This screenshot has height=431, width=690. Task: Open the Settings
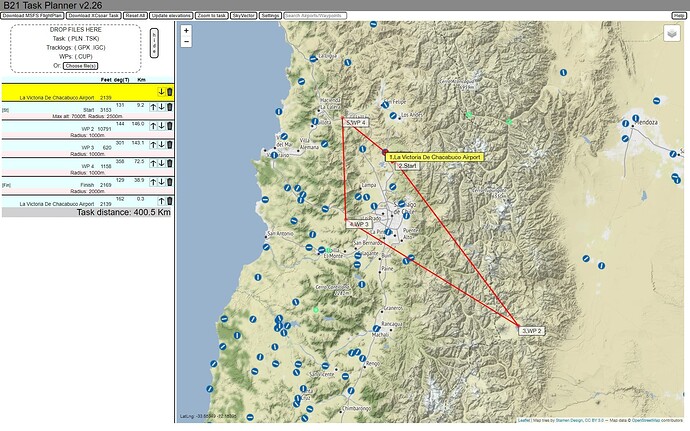tap(270, 15)
